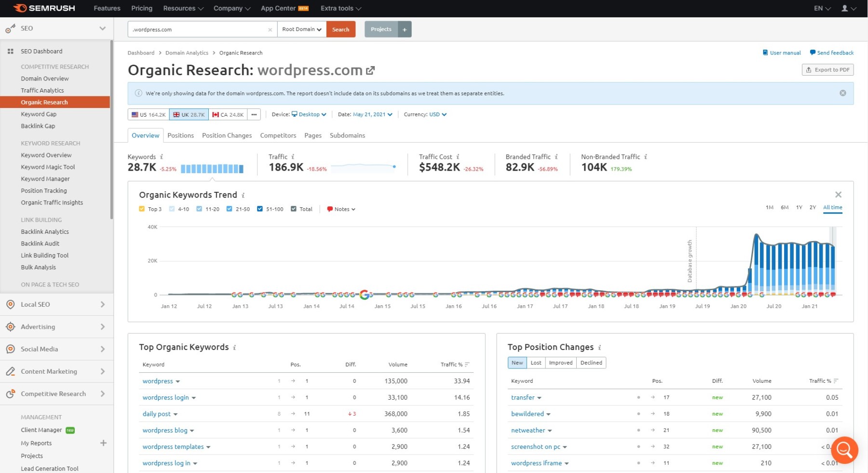Open the Device Desktop dropdown
Image resolution: width=868 pixels, height=473 pixels.
coord(309,114)
